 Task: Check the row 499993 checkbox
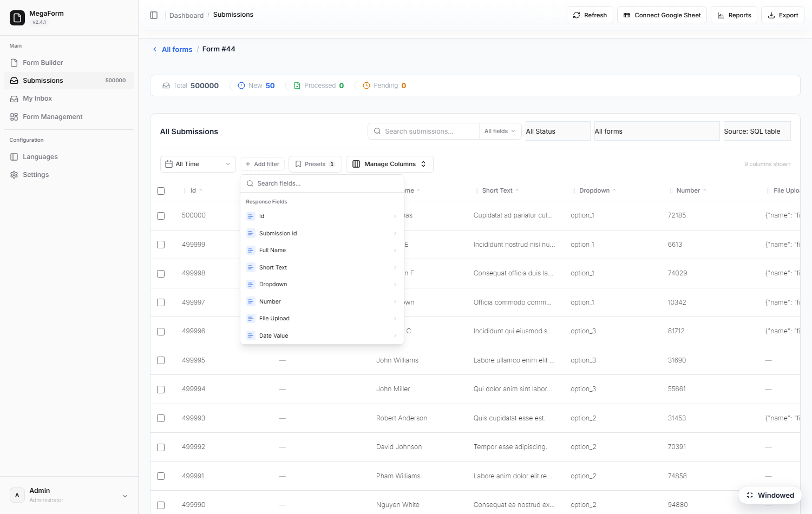[x=161, y=418]
